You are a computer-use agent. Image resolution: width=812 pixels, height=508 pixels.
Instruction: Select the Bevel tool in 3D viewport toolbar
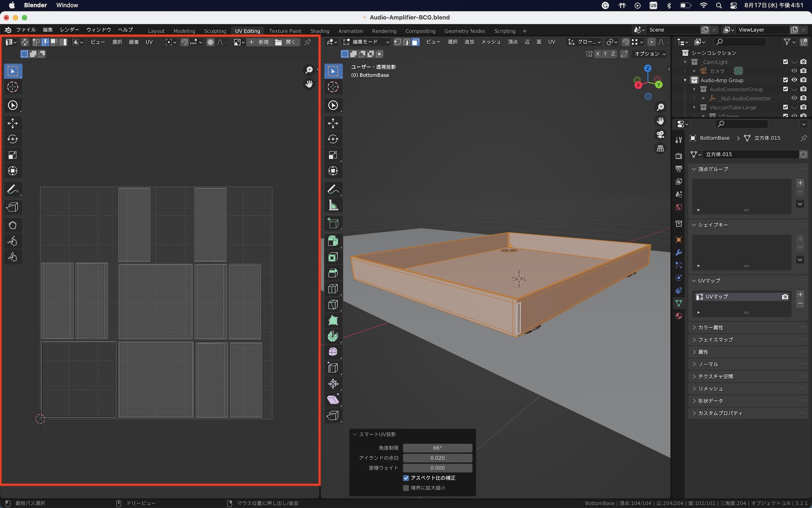click(333, 273)
